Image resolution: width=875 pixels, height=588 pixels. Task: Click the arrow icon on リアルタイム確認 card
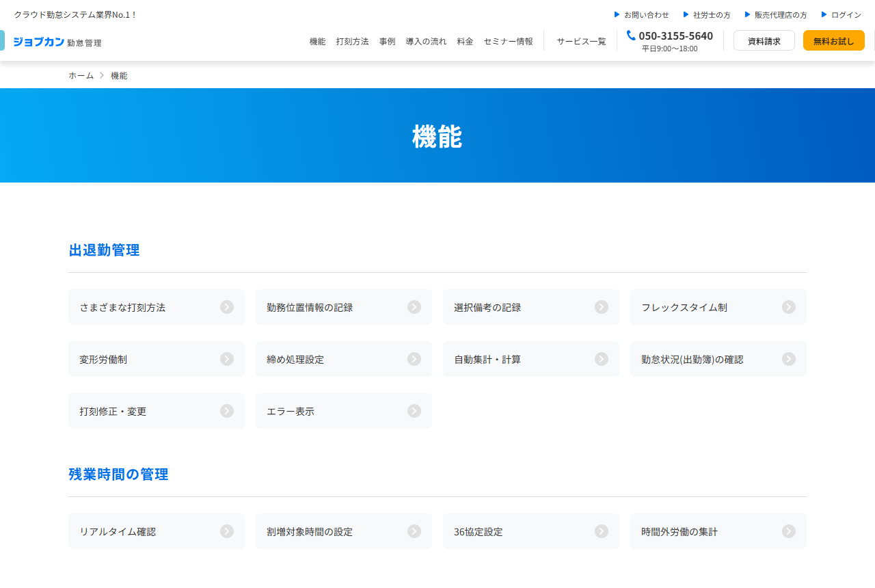point(227,531)
